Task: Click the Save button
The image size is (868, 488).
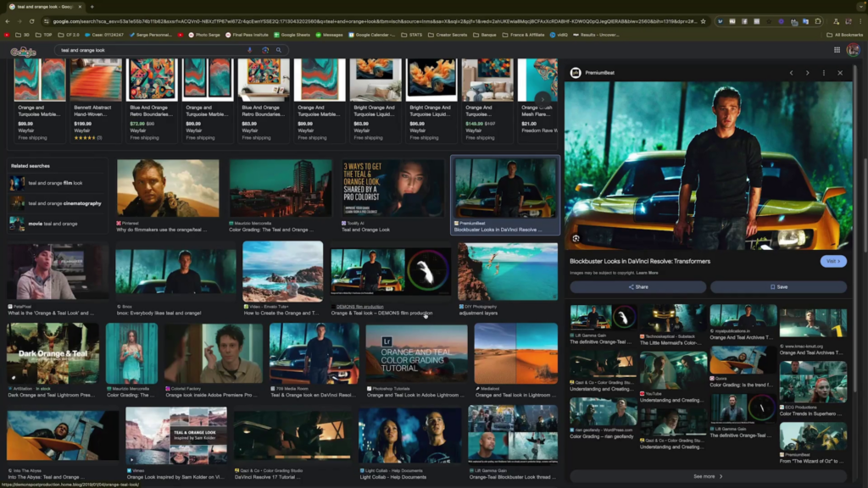Action: point(779,287)
